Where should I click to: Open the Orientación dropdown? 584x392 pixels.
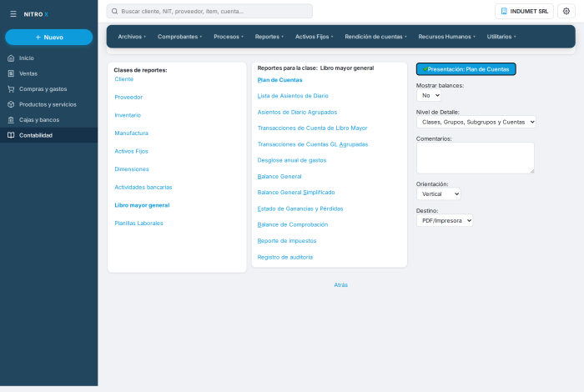438,194
